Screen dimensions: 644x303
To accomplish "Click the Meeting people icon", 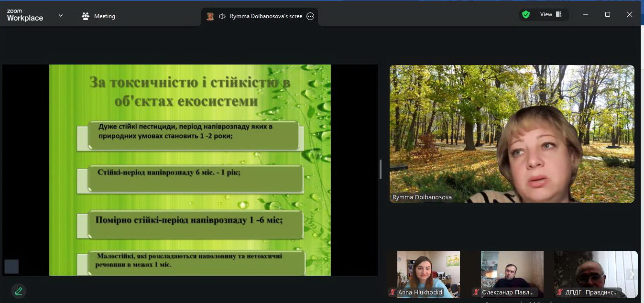I will [86, 16].
